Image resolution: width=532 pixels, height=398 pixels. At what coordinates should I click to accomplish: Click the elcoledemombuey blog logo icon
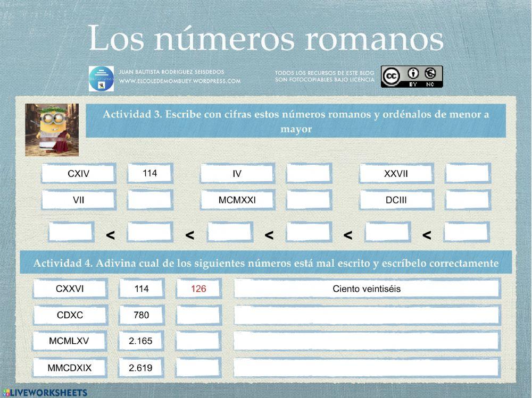(x=101, y=77)
